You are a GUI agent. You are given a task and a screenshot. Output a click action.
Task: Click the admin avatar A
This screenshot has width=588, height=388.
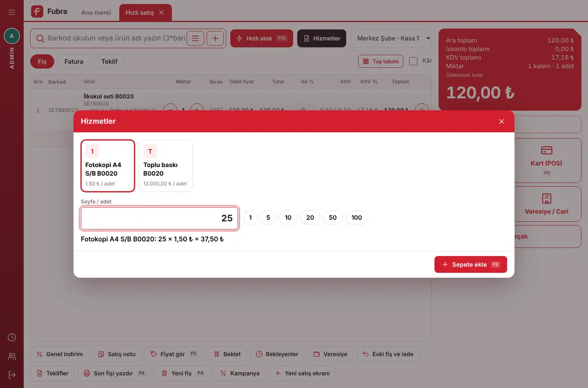pyautogui.click(x=12, y=36)
